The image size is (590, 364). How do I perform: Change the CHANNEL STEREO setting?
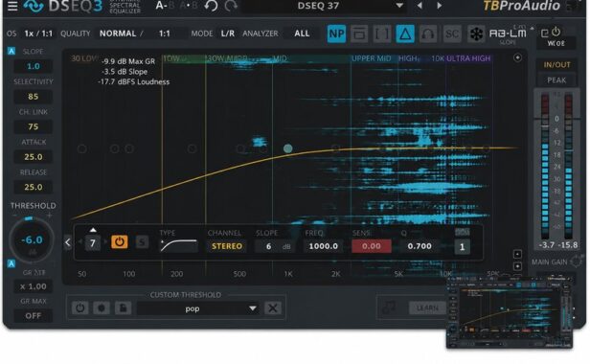tap(227, 246)
